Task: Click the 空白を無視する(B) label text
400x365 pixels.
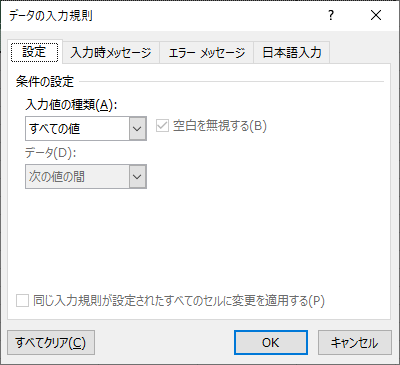Action: click(x=220, y=126)
